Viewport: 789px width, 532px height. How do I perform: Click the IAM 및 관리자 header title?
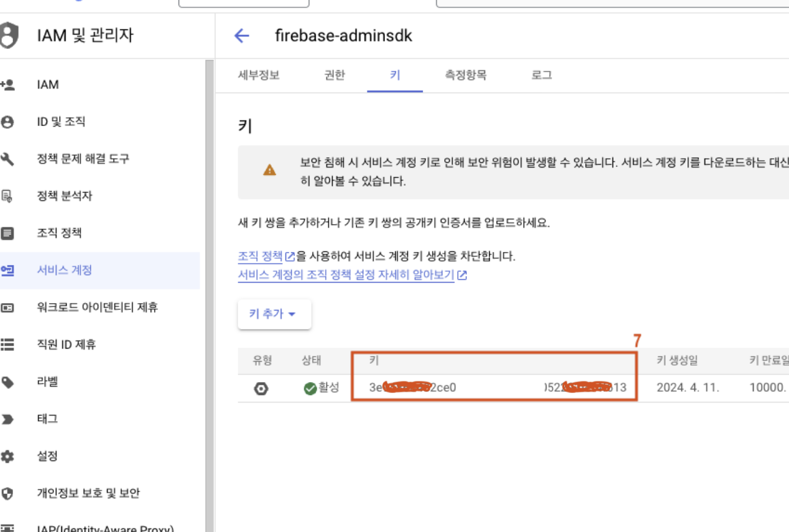pyautogui.click(x=85, y=35)
